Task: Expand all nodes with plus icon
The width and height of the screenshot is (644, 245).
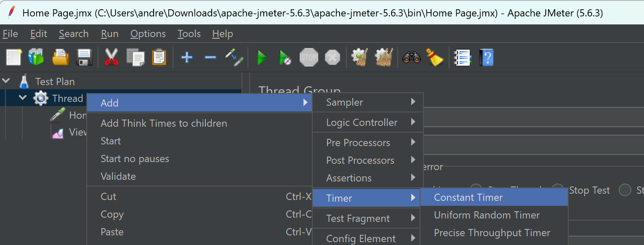Action: [x=186, y=57]
